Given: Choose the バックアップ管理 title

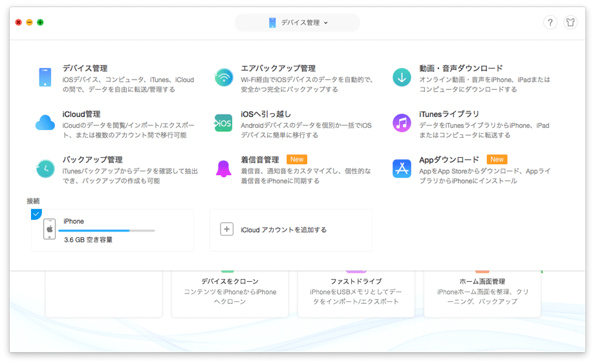Looking at the screenshot, I should (92, 160).
